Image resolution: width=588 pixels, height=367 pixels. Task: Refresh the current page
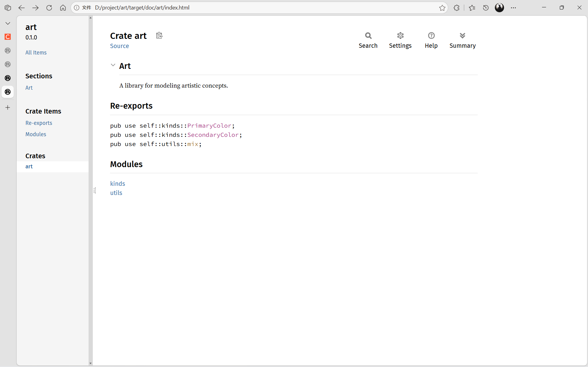click(x=49, y=8)
